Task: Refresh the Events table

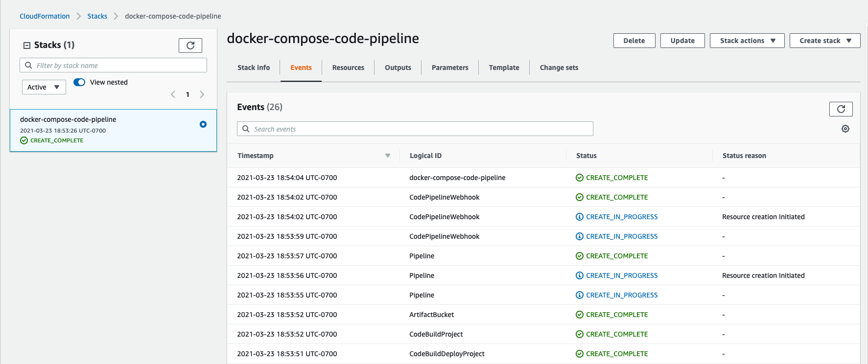Action: [841, 109]
